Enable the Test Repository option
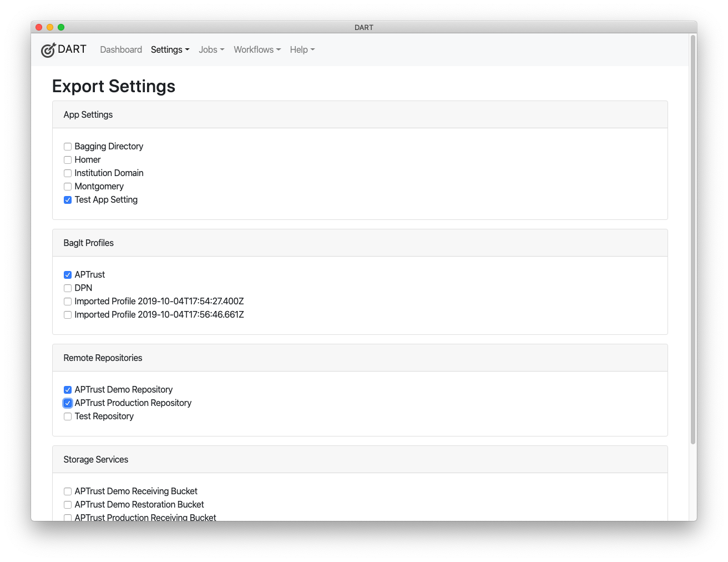The height and width of the screenshot is (562, 728). 67,416
